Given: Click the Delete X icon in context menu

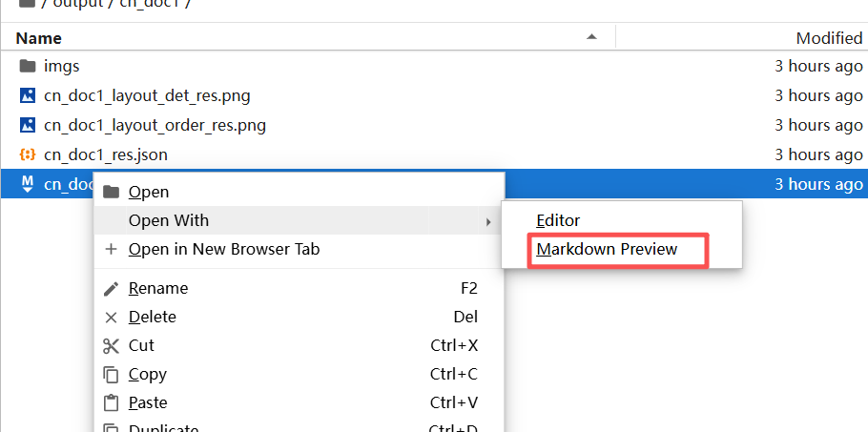Looking at the screenshot, I should (111, 318).
